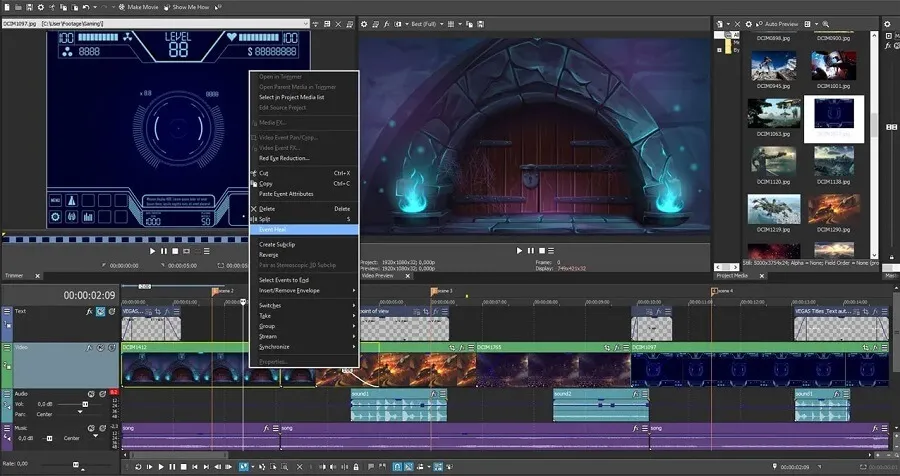The width and height of the screenshot is (900, 476).
Task: Open Track FX on the Text track
Action: (x=89, y=311)
